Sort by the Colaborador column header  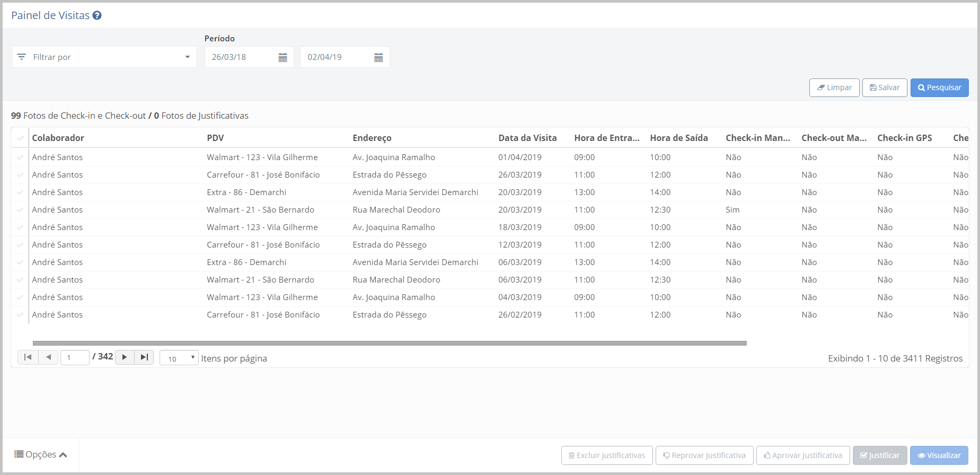click(x=58, y=138)
